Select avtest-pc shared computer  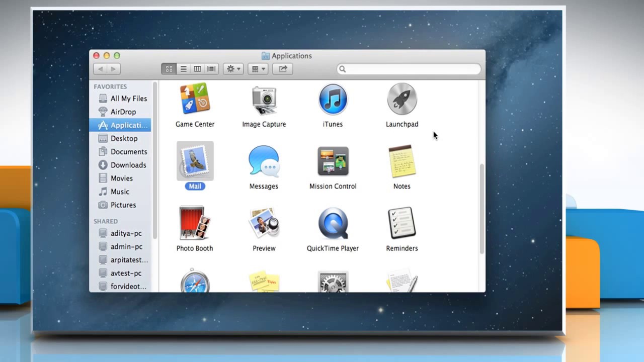[119, 273]
